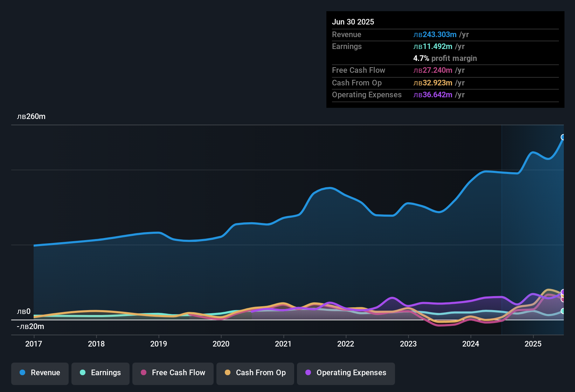
Task: Click the Operating Expenses endpoint marker
Action: coord(563,292)
